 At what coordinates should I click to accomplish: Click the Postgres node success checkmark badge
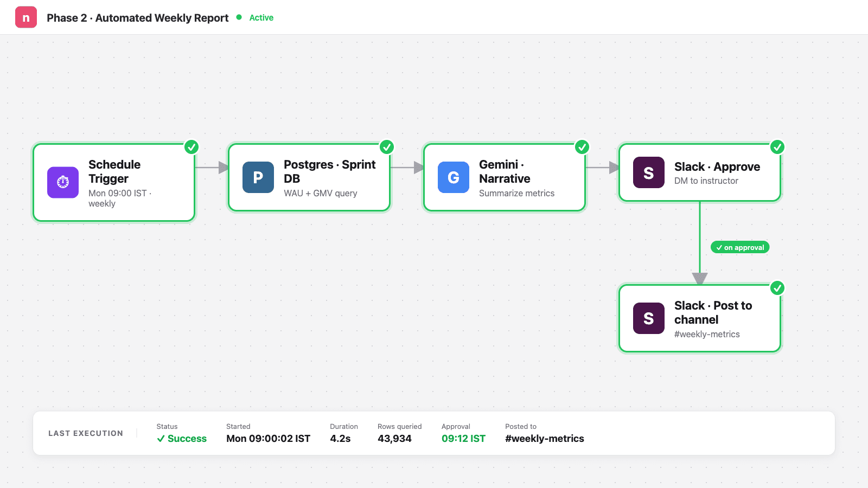pyautogui.click(x=387, y=147)
